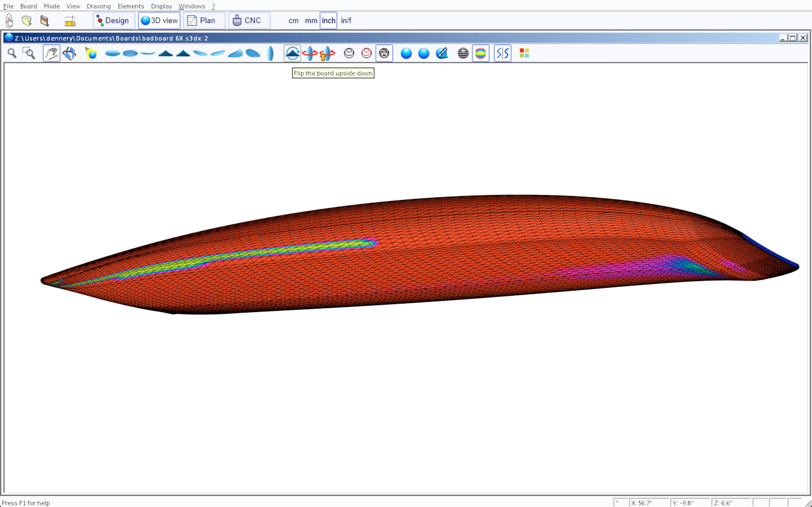Click the Flip board upside down icon

(x=292, y=53)
